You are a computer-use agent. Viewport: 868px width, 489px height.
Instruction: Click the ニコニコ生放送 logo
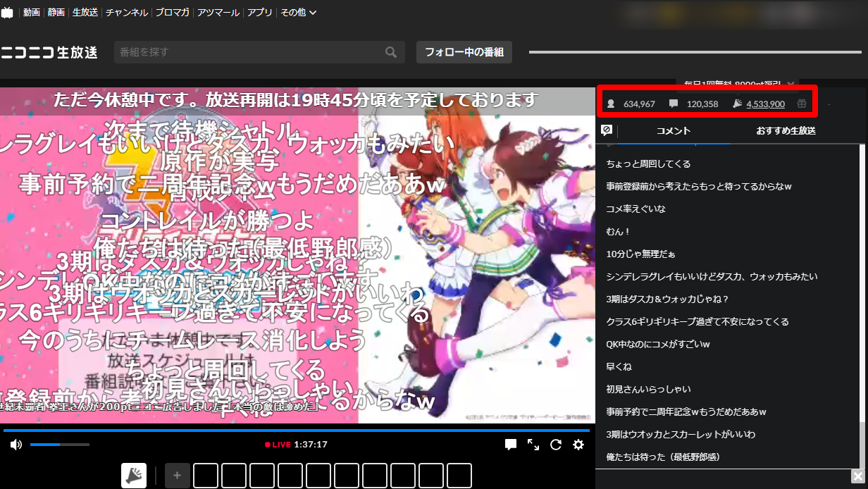click(x=49, y=52)
